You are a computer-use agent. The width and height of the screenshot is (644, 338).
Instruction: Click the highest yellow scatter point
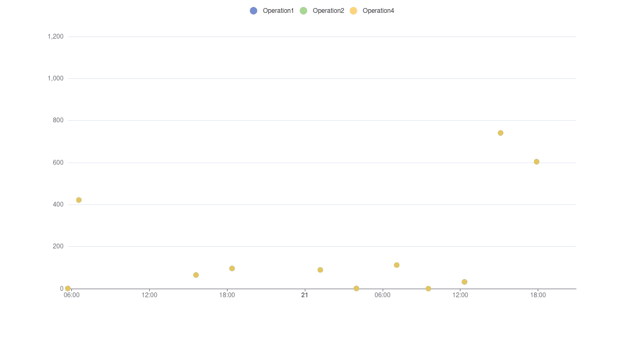(500, 133)
